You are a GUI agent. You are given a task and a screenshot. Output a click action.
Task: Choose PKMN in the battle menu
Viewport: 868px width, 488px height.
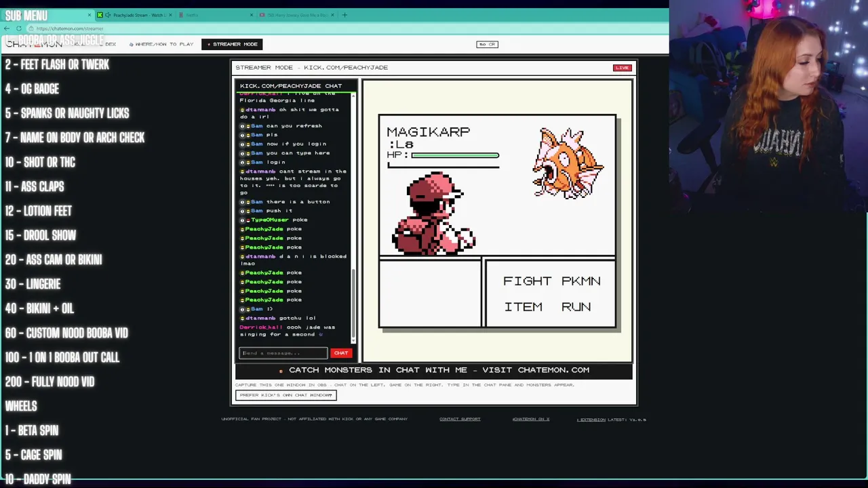tap(581, 281)
